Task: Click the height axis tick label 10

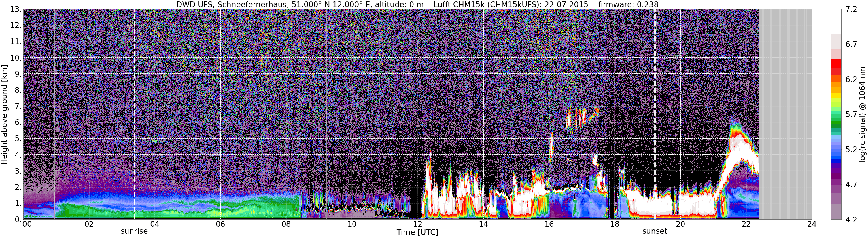Action: (x=16, y=58)
